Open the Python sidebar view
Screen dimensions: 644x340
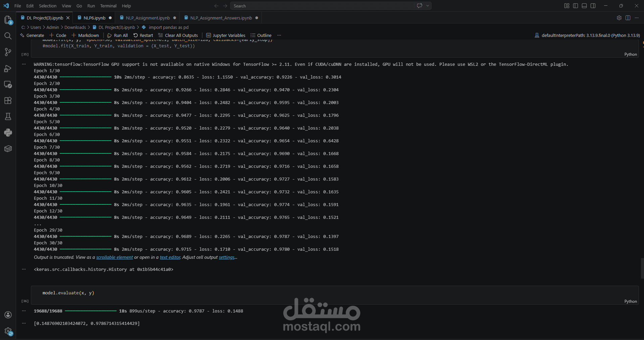8,133
